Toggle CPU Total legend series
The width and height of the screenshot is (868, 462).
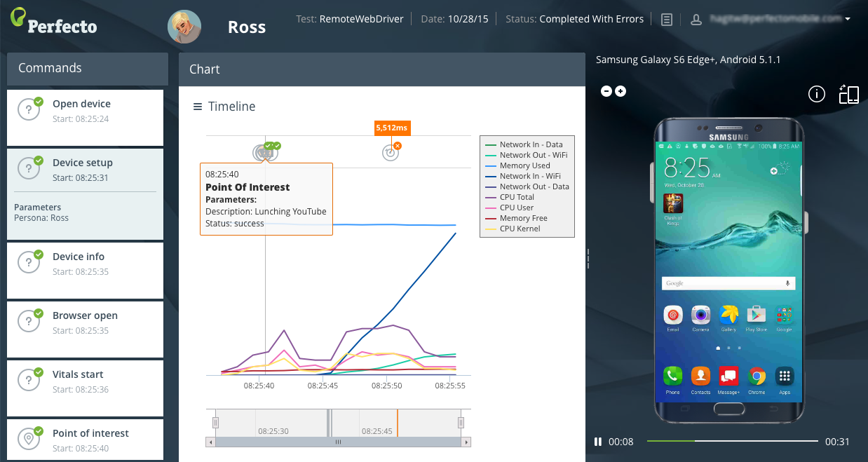click(x=510, y=197)
